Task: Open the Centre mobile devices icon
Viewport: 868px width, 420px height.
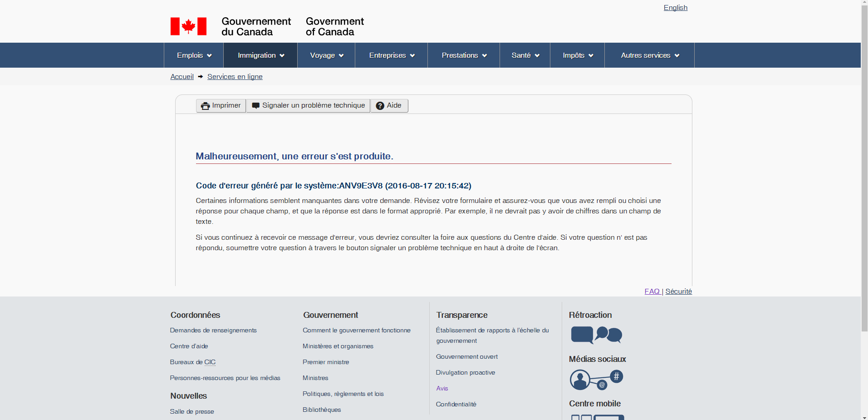Action: click(x=597, y=417)
